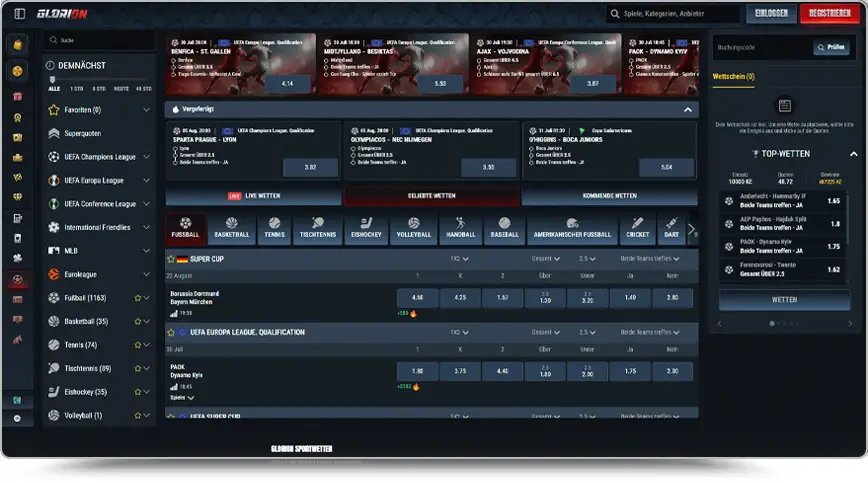Toggle favorite star for Fußball (1163)

[x=138, y=298]
